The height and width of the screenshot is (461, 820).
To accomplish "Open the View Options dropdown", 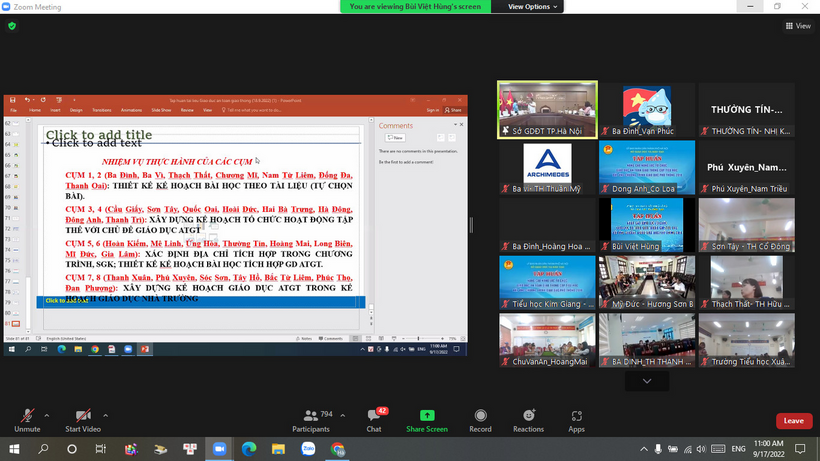I will click(x=533, y=6).
